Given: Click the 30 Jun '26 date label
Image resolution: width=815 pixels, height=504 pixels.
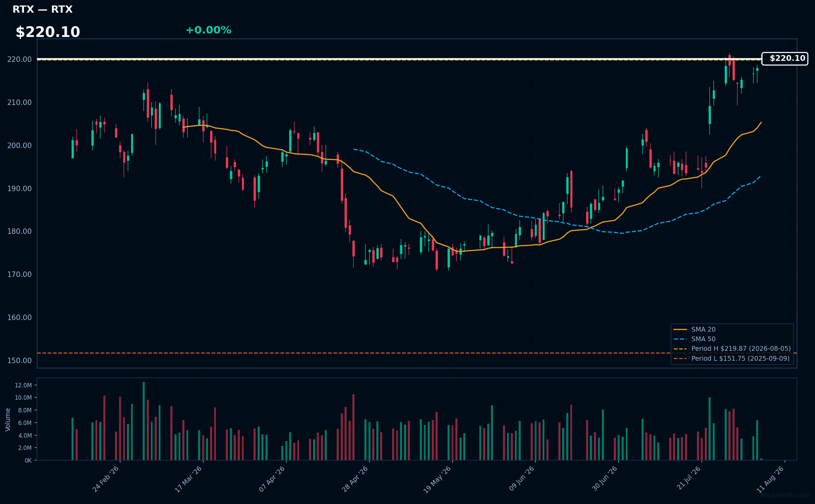Looking at the screenshot, I should [x=605, y=479].
